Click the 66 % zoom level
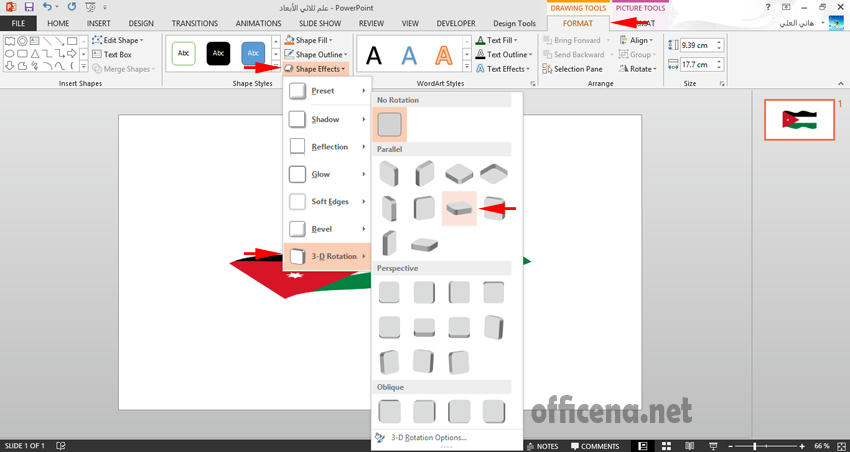Screen dimensions: 850x452 (822, 446)
